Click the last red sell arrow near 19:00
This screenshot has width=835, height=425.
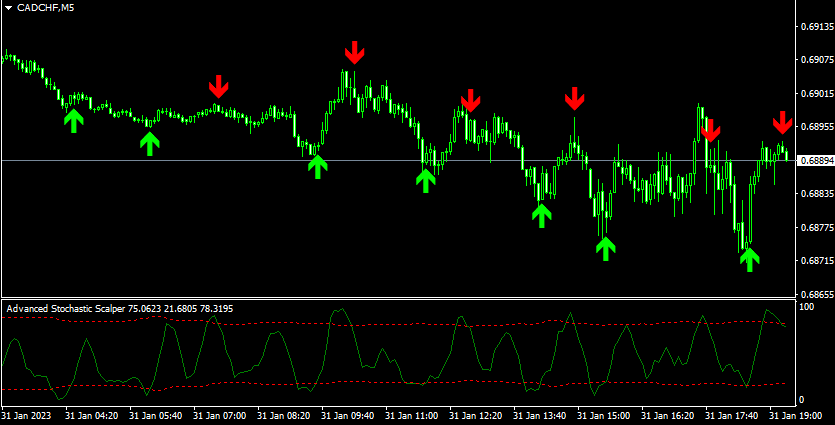pos(782,123)
